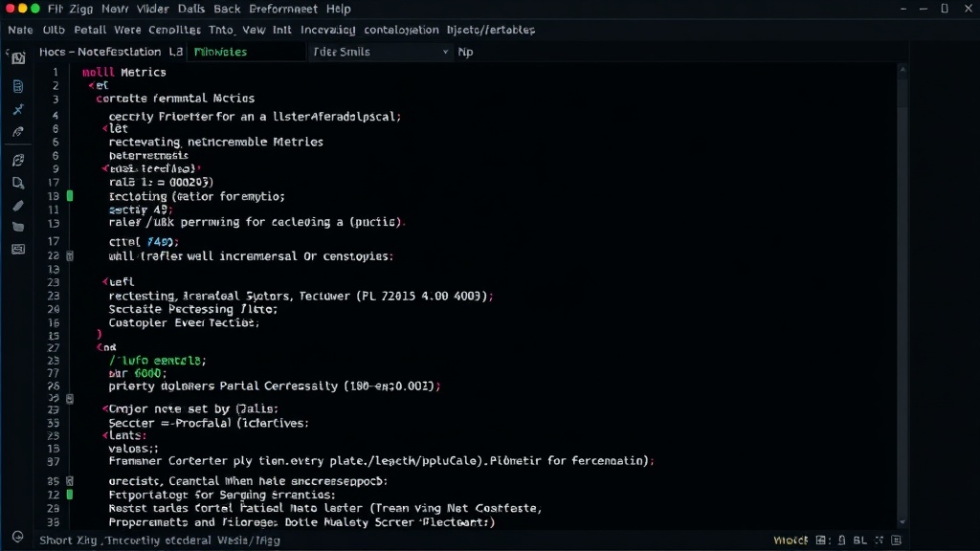The height and width of the screenshot is (551, 980).
Task: Click Ullb in the secondary toolbar
Action: (x=54, y=30)
